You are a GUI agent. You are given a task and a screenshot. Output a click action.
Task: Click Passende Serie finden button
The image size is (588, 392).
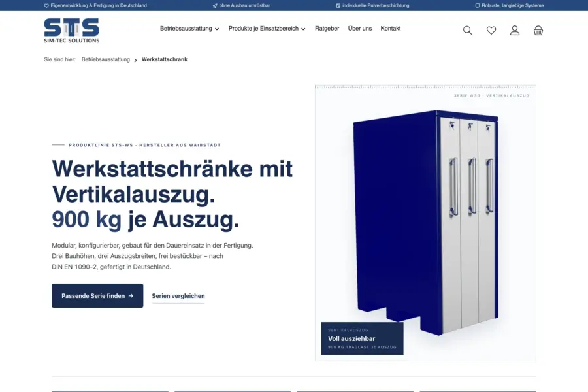coord(97,295)
